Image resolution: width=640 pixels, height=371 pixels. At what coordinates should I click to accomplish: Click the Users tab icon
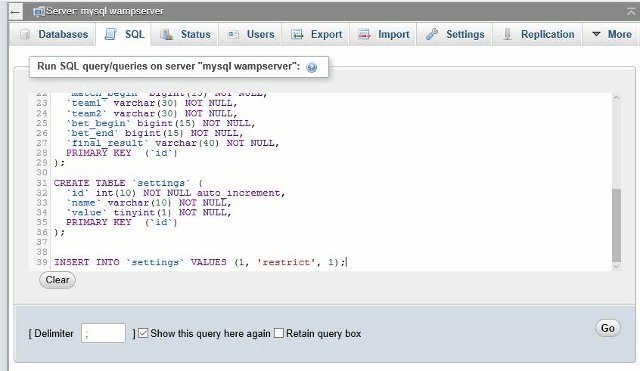[233, 35]
